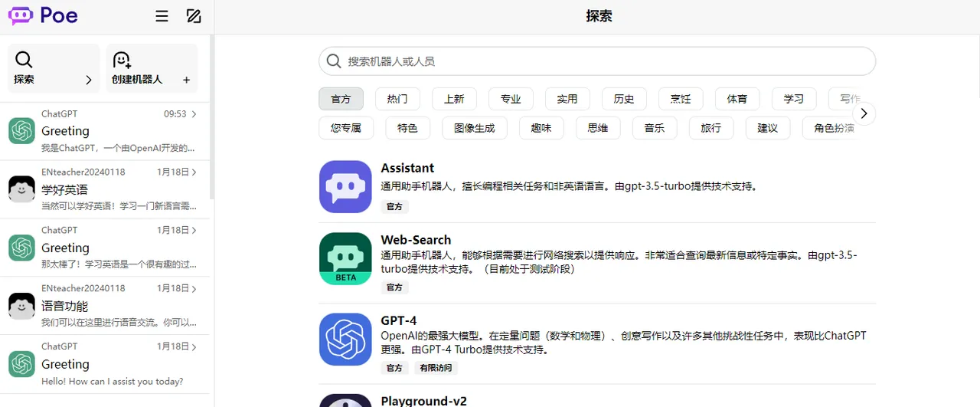Select the 热门 category tag
The height and width of the screenshot is (407, 980).
click(x=397, y=99)
